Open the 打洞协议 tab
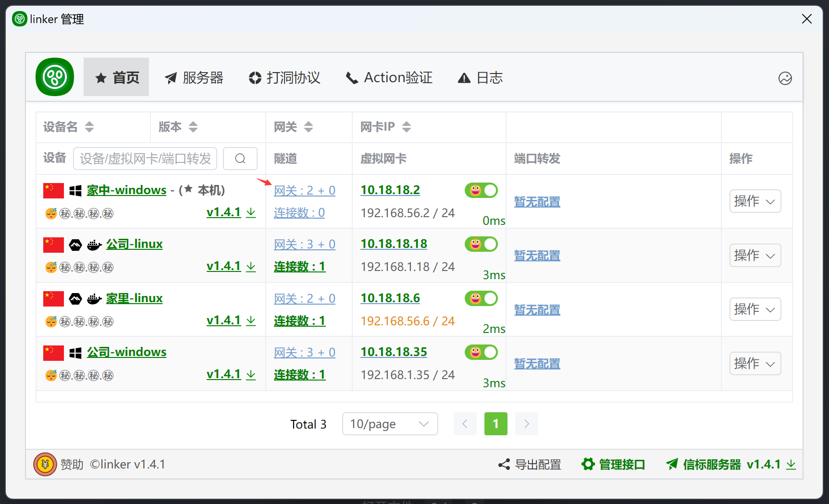The image size is (829, 504). tap(284, 77)
